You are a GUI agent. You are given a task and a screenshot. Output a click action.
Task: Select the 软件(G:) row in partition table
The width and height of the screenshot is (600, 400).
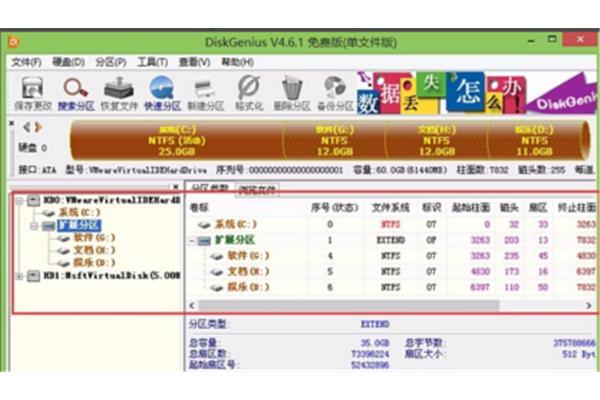point(391,256)
